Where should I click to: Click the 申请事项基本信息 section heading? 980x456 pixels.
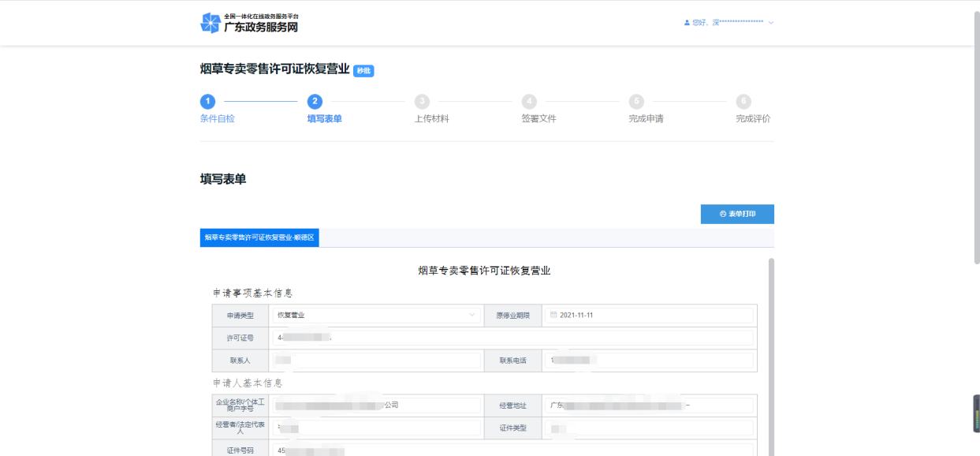coord(252,293)
